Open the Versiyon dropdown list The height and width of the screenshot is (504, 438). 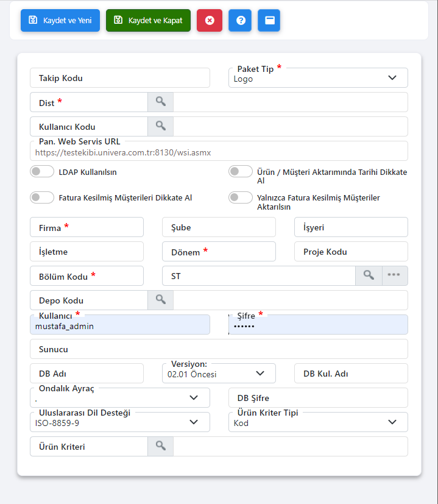click(219, 373)
